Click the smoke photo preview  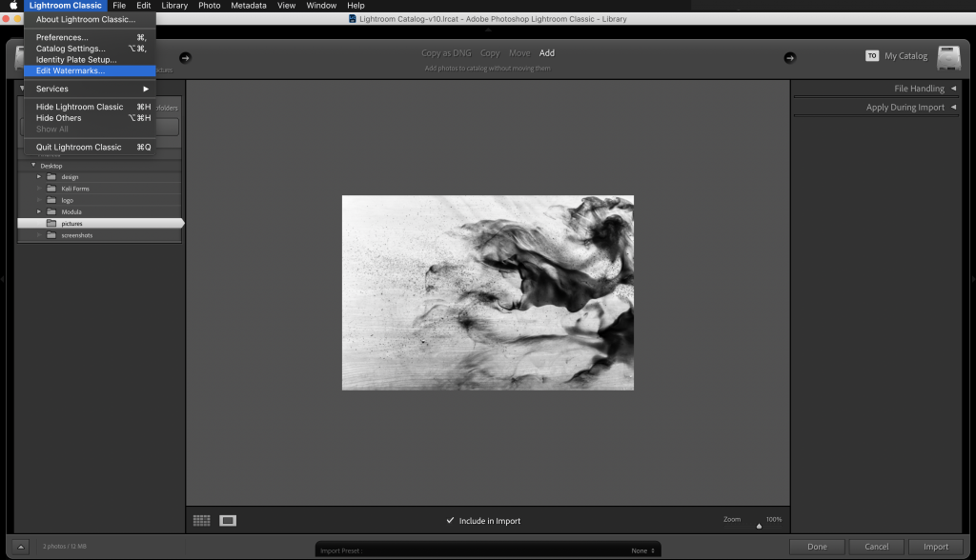pos(488,293)
